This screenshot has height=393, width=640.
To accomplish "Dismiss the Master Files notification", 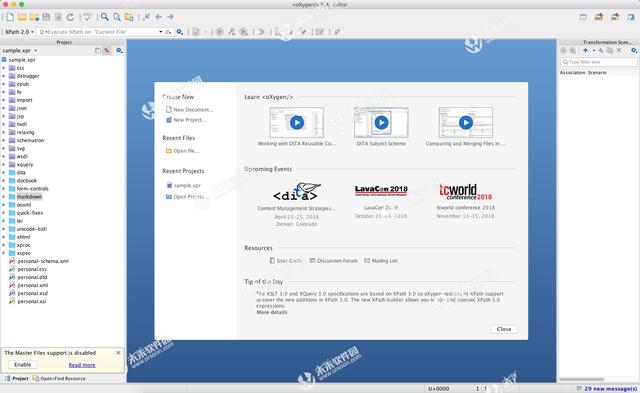I will point(118,353).
